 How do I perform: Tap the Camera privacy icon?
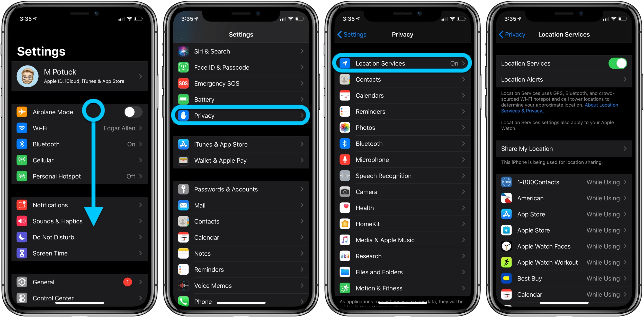pyautogui.click(x=344, y=192)
